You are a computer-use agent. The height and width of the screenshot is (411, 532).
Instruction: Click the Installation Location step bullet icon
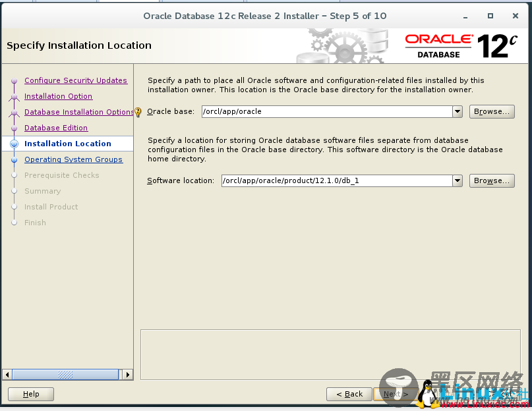tap(14, 144)
